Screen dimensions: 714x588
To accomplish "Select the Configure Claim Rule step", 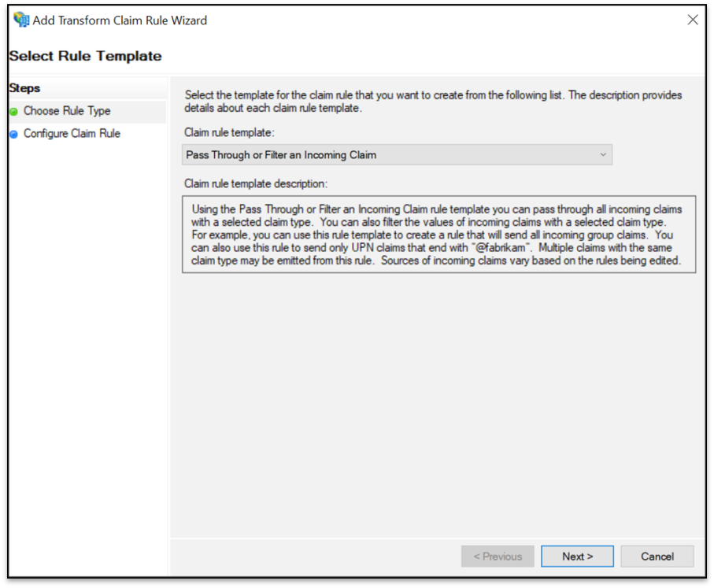I will coord(70,133).
